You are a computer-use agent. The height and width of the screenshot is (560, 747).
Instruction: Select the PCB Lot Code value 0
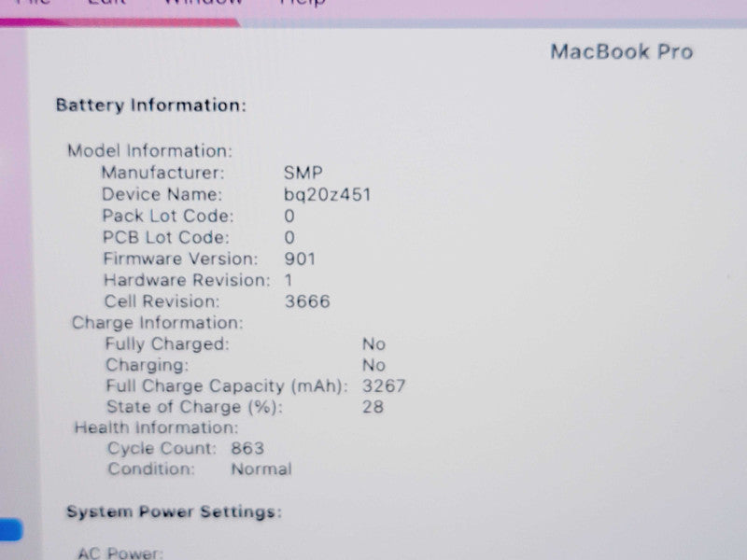[289, 238]
